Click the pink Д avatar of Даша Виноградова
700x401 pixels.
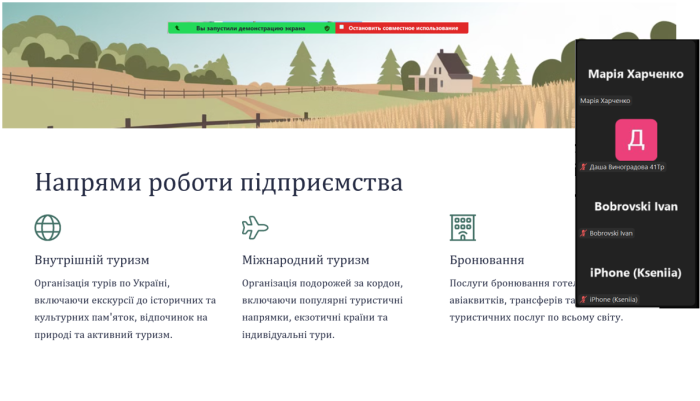(636, 140)
